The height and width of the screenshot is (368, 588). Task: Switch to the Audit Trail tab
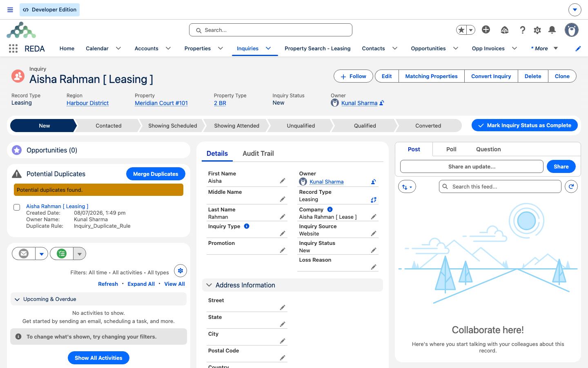tap(258, 153)
